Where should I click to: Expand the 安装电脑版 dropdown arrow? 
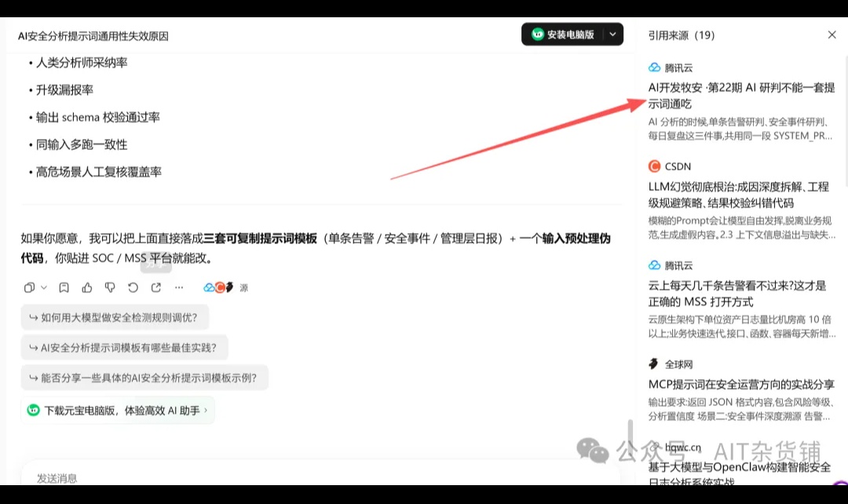(x=612, y=35)
